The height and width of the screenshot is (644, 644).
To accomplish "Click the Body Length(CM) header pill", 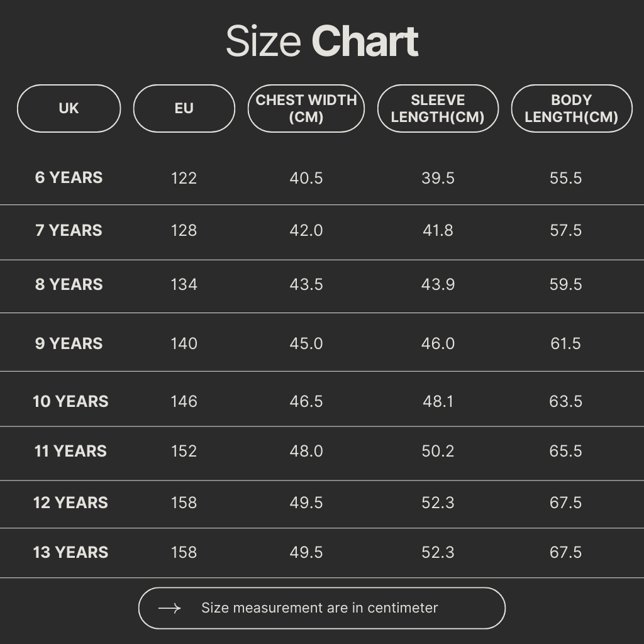I will tap(571, 108).
